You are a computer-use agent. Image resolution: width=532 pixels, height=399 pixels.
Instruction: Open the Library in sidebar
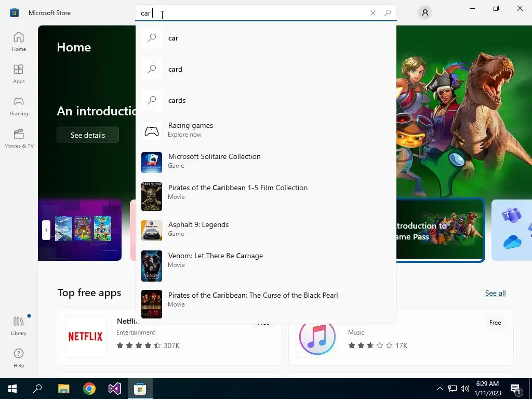(19, 326)
